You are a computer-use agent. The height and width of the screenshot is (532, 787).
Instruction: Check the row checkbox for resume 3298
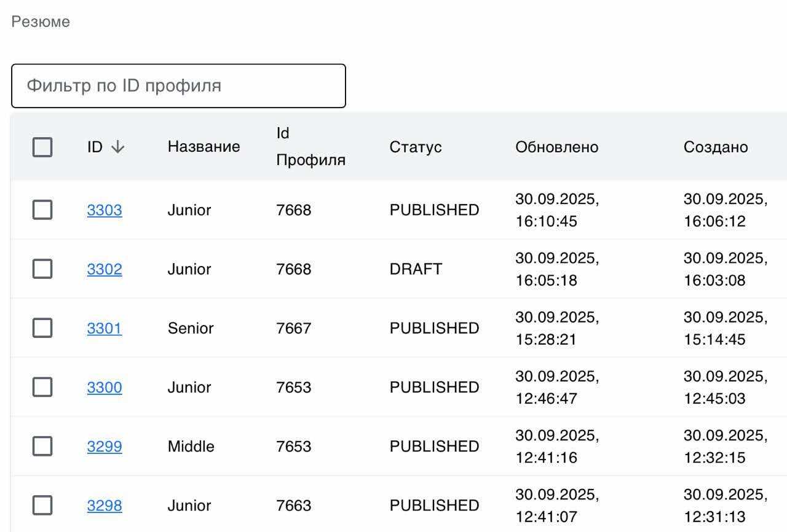coord(42,506)
